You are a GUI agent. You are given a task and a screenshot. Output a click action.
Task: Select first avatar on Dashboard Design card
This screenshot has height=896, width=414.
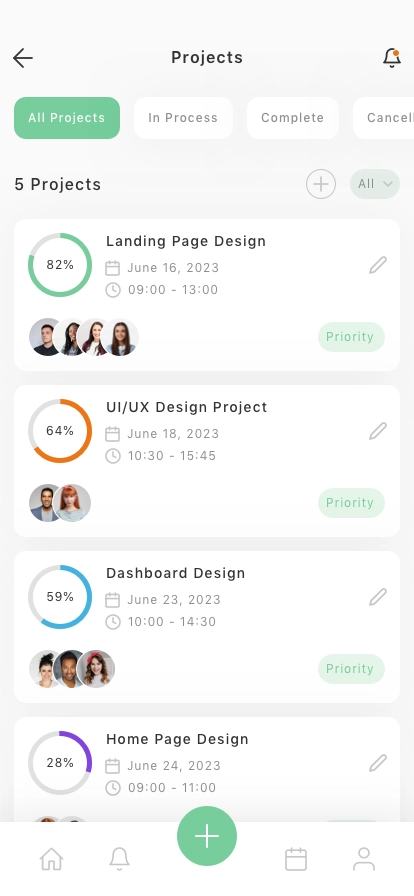[x=43, y=669]
